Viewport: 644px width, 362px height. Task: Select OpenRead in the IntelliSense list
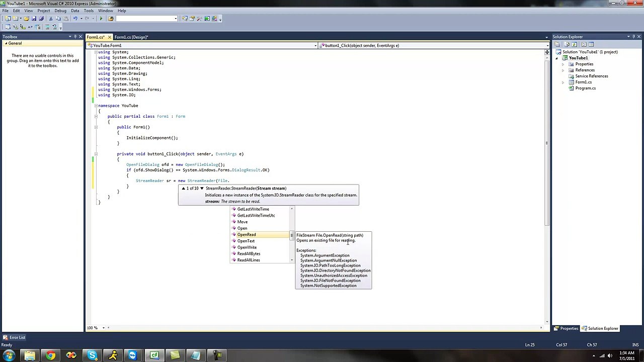[260, 235]
